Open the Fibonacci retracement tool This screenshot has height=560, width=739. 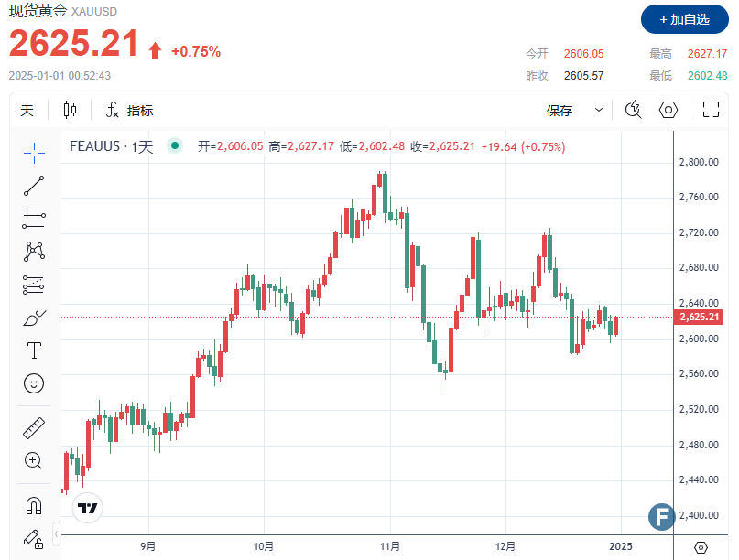[34, 219]
